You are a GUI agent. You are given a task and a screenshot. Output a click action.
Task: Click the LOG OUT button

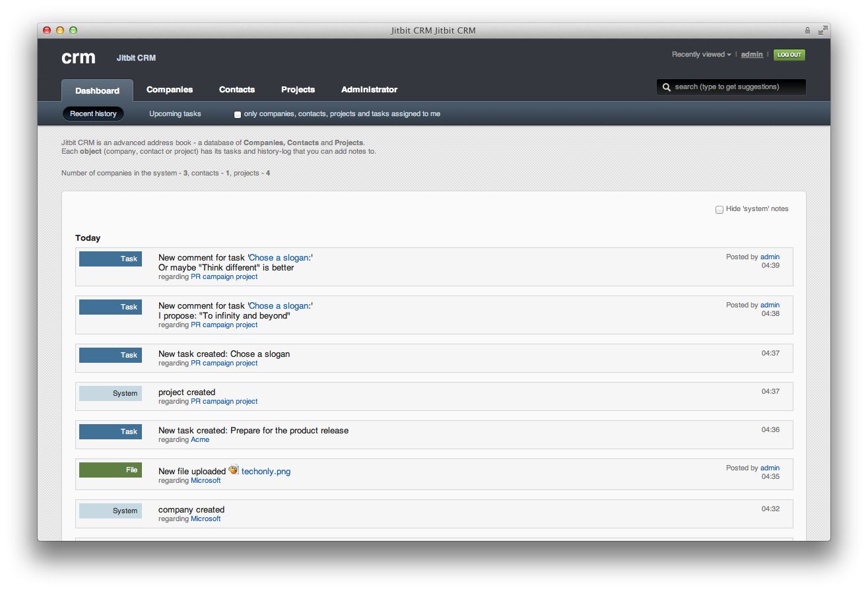point(789,55)
